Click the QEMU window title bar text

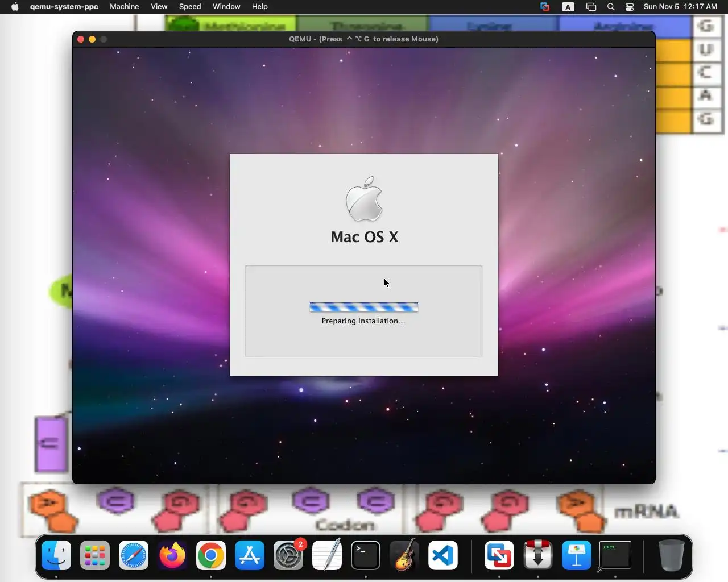tap(363, 39)
